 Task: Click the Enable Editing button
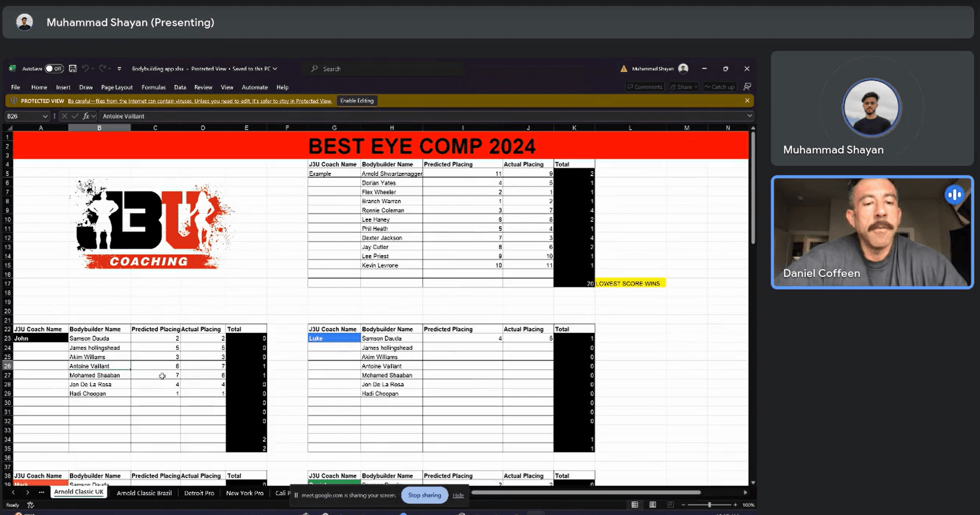[357, 101]
